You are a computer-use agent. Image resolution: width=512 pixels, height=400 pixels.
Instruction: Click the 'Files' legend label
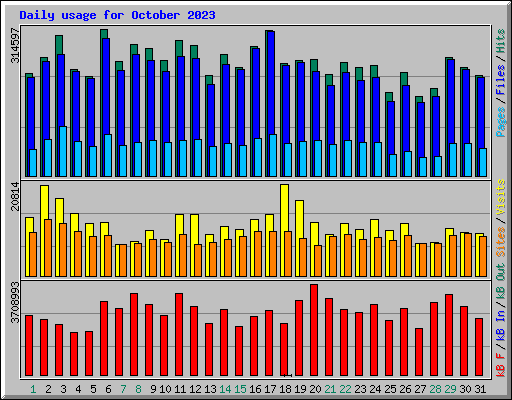pos(501,80)
